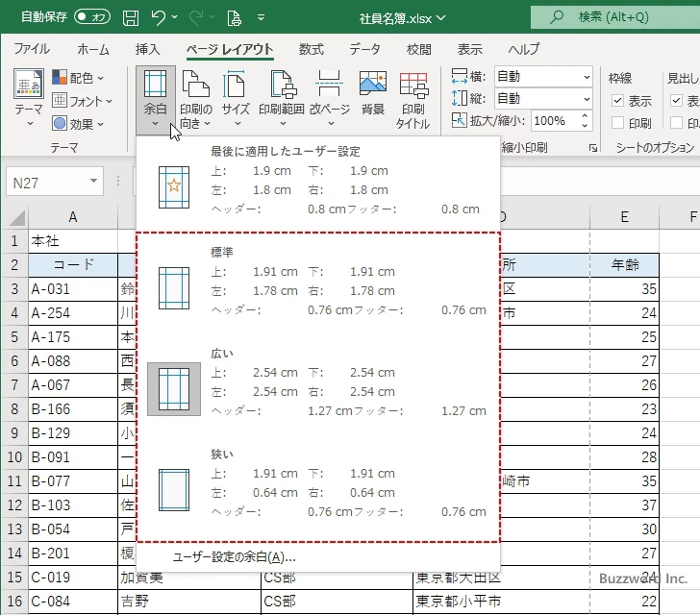Select column A header
Image resolution: width=700 pixels, height=615 pixels.
tap(73, 217)
